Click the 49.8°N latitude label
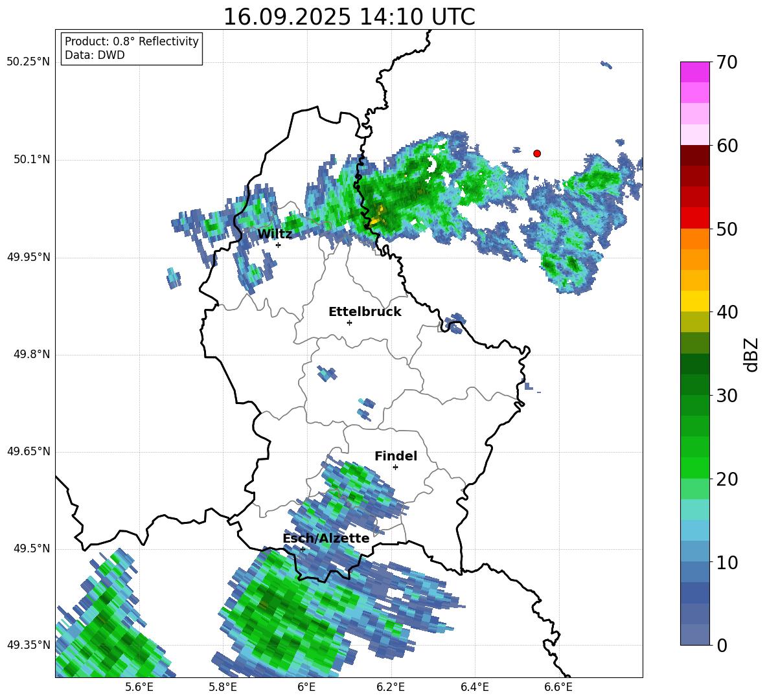 (32, 354)
